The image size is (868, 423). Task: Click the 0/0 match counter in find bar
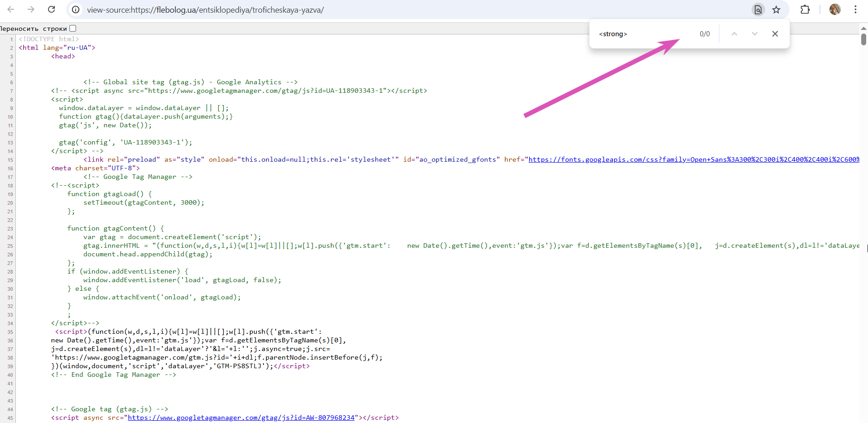[705, 34]
